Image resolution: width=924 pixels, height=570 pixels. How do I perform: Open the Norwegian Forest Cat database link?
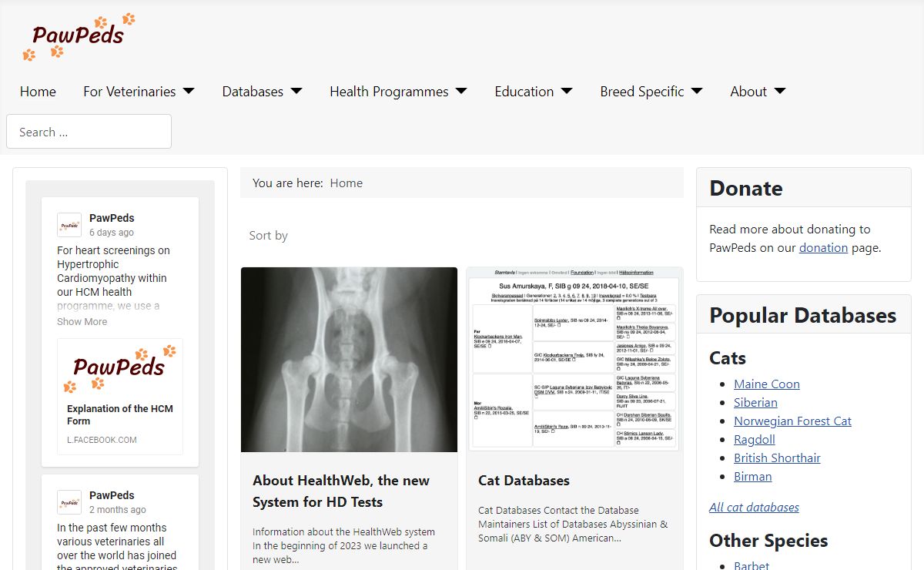[x=792, y=421]
